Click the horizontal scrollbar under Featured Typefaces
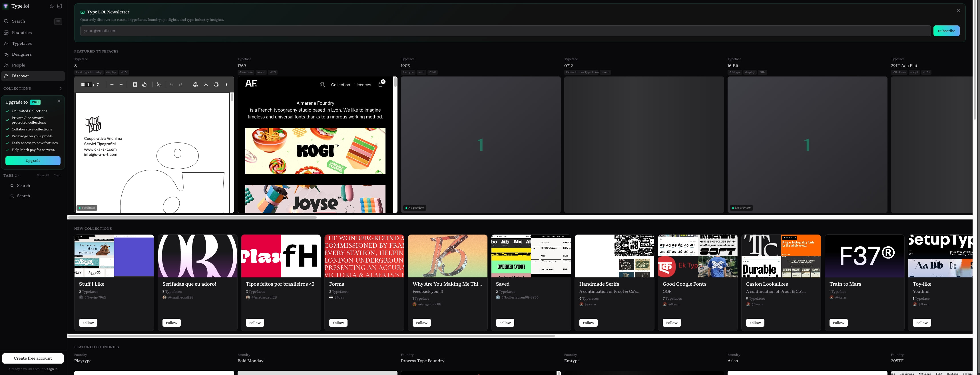The width and height of the screenshot is (980, 375). tap(192, 217)
